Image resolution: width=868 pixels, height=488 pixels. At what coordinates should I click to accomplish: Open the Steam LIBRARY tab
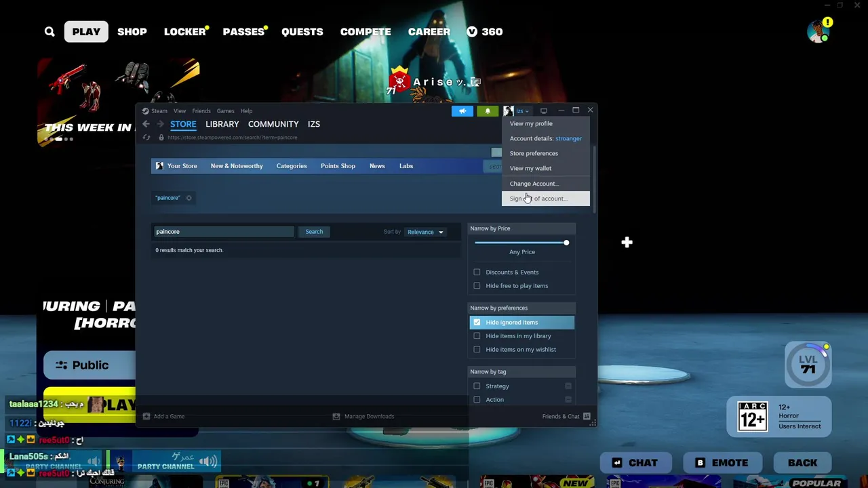point(222,124)
